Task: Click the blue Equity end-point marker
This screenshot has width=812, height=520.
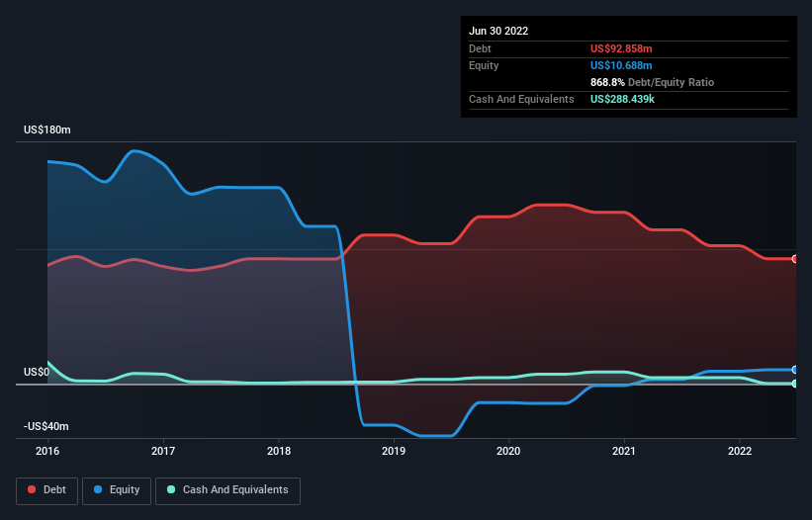Action: (x=795, y=370)
